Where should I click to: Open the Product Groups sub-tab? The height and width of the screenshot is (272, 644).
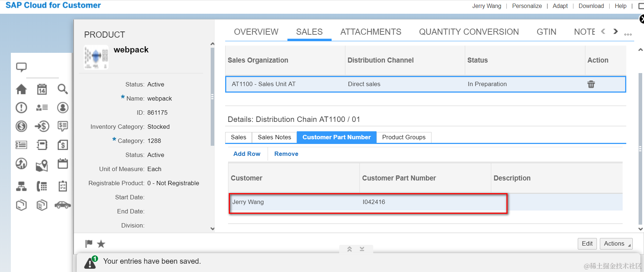point(404,137)
